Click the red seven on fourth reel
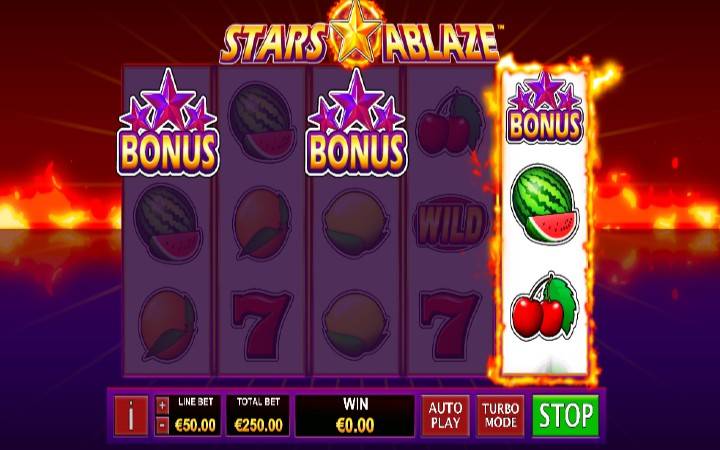 [449, 325]
